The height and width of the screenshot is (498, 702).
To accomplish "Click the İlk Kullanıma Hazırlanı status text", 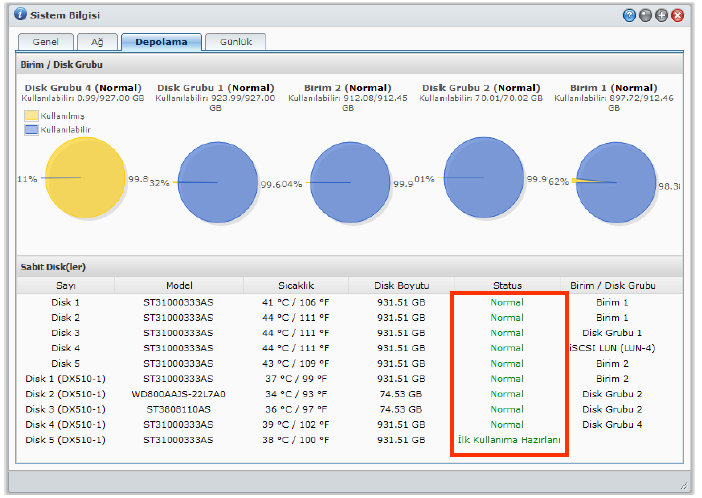I will [507, 440].
